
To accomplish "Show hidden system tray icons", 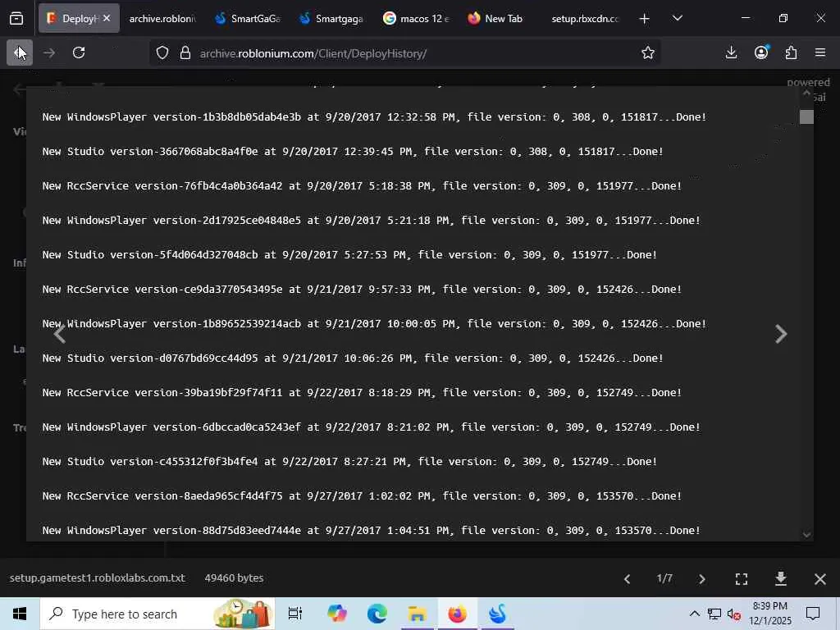I will (x=694, y=614).
